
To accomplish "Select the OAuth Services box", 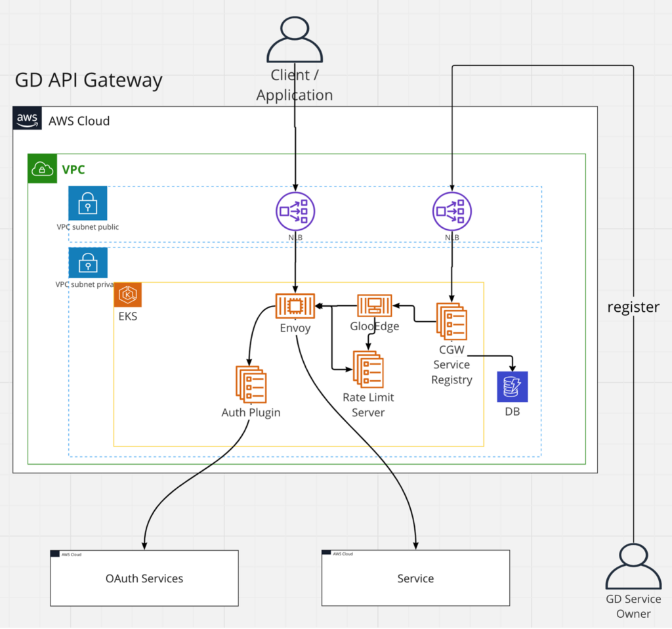I will pyautogui.click(x=144, y=578).
